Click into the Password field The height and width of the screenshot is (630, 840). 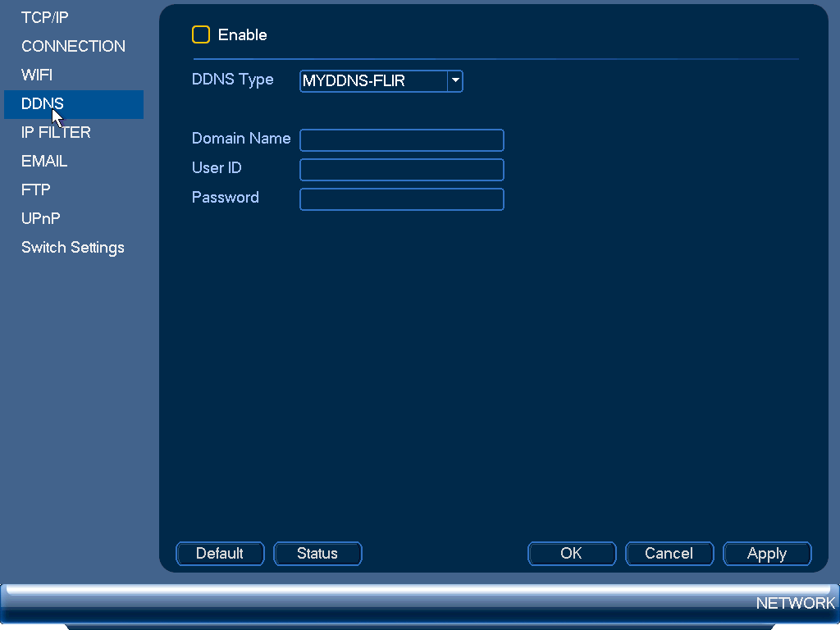click(402, 199)
